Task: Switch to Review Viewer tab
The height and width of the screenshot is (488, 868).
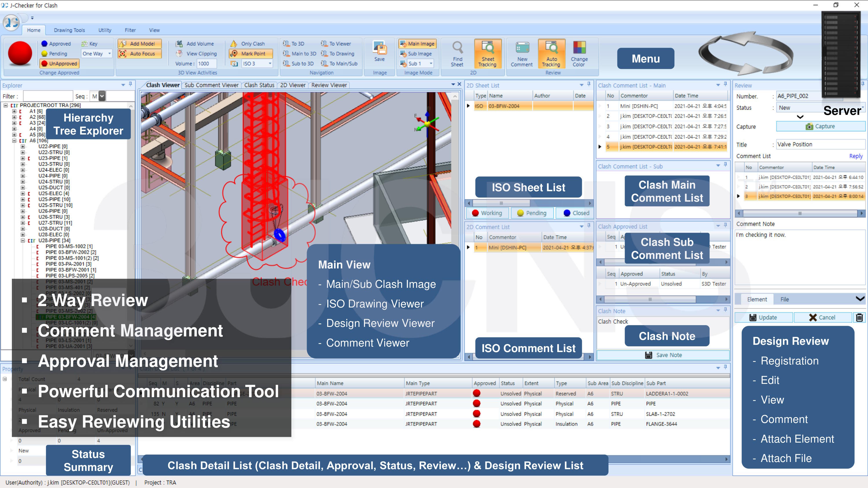Action: click(329, 85)
